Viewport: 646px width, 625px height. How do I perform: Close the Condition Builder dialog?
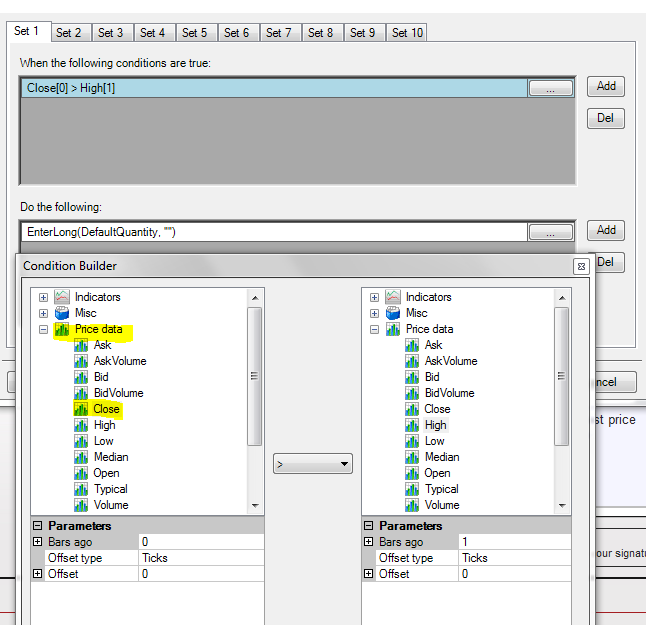[x=581, y=267]
